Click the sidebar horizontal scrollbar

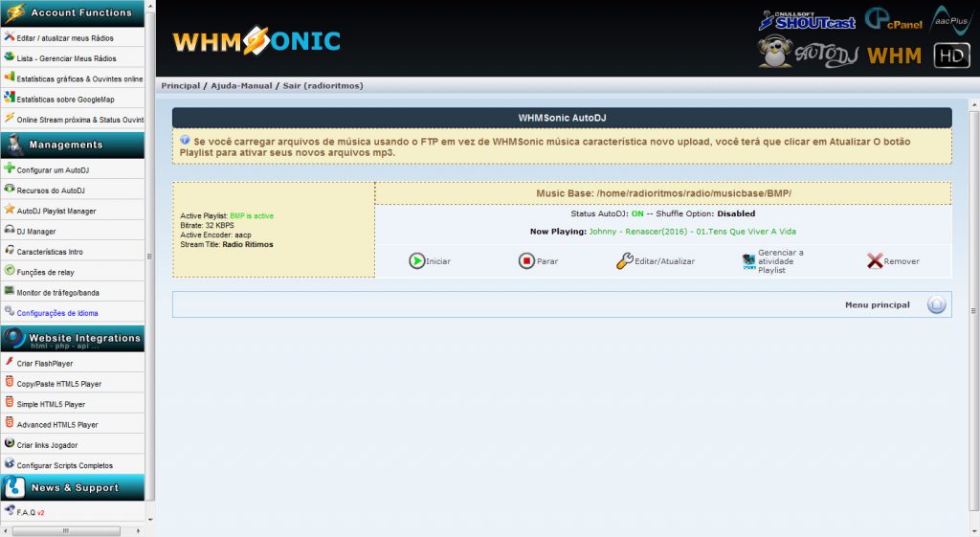tap(66, 530)
